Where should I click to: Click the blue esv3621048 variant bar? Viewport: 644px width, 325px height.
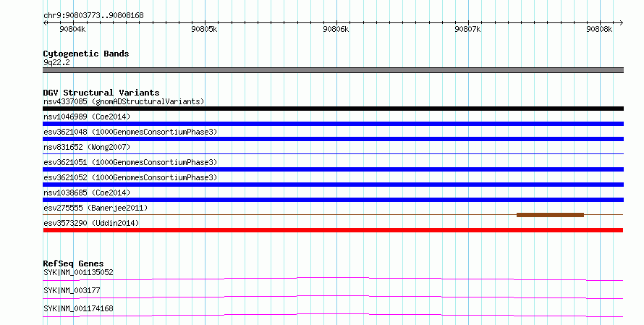[x=333, y=139]
